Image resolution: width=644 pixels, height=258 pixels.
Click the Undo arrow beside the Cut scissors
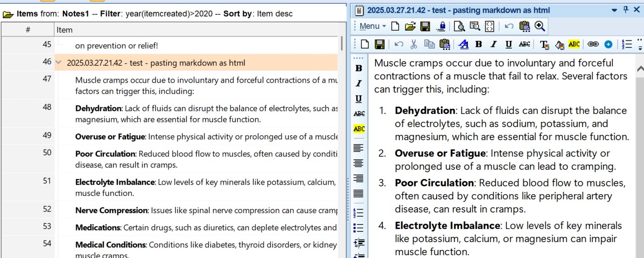(399, 44)
